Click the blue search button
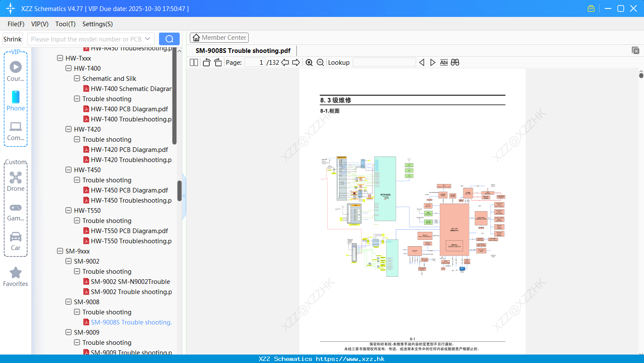This screenshot has height=363, width=644. (x=169, y=39)
